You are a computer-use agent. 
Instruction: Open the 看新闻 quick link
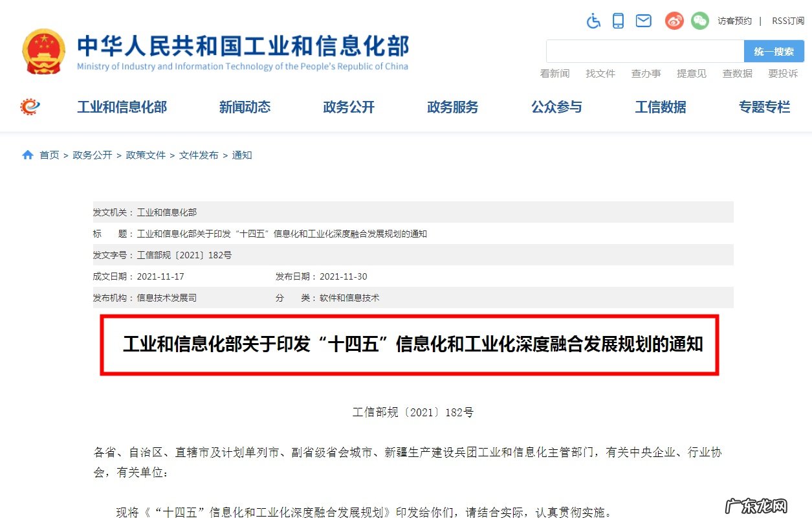click(x=554, y=73)
